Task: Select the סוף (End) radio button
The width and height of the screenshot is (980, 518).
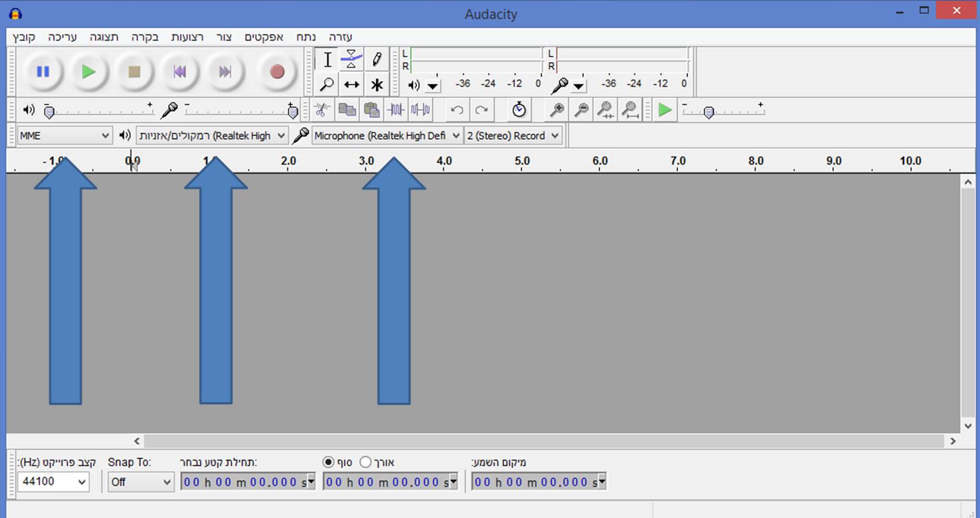Action: pos(328,462)
